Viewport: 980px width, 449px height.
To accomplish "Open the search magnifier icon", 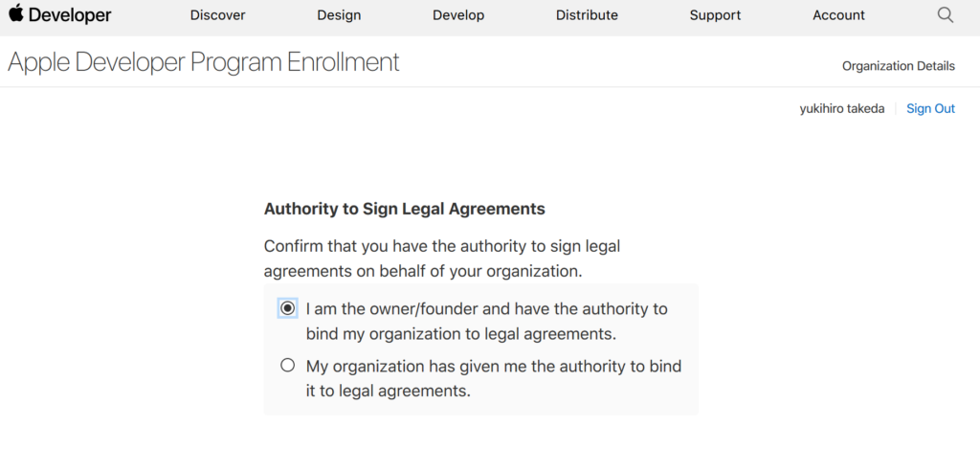I will point(946,15).
